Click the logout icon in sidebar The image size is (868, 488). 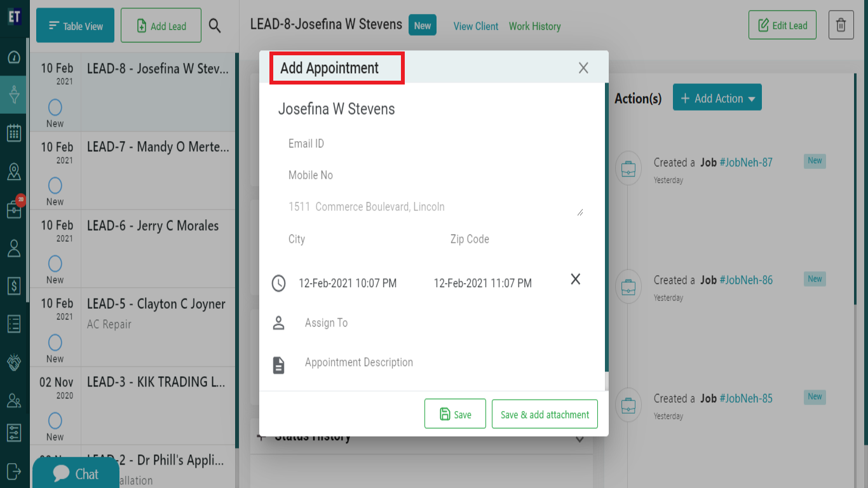point(14,471)
